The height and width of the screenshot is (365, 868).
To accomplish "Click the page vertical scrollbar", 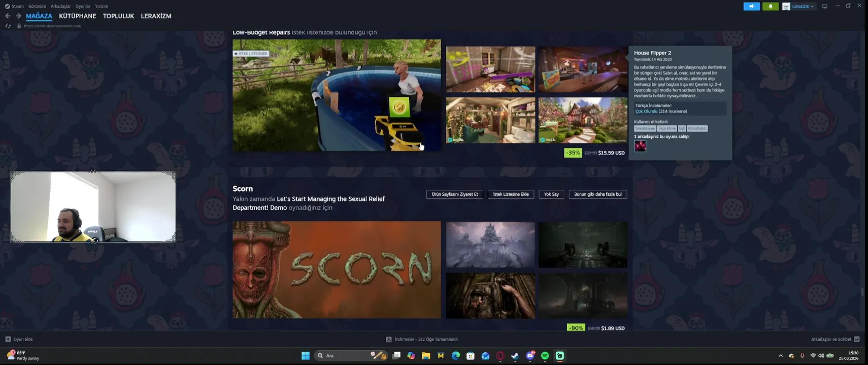I will (862, 293).
